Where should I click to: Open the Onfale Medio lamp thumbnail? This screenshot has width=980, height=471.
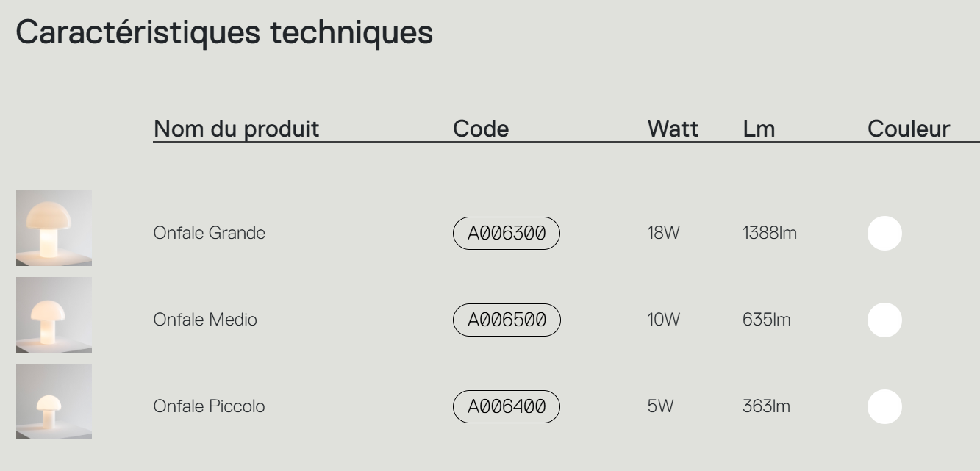click(x=54, y=315)
